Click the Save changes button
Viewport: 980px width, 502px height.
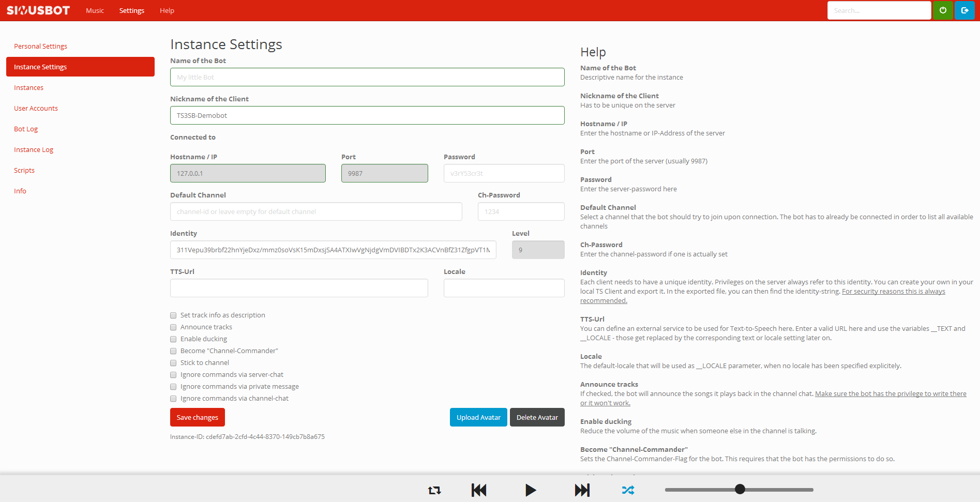pyautogui.click(x=198, y=417)
